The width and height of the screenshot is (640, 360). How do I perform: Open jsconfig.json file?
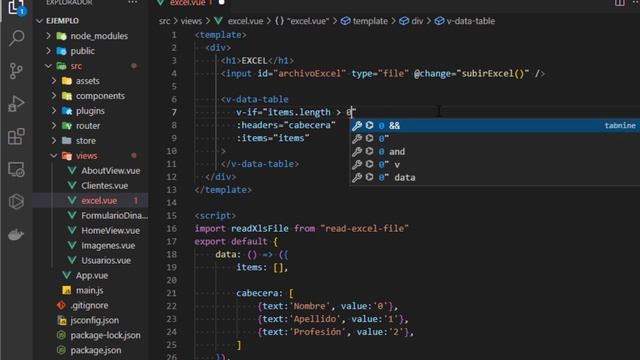[x=95, y=320]
